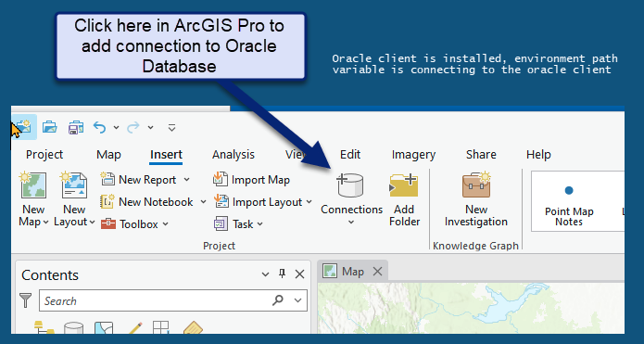Select the Insert ribbon tab

coord(166,155)
